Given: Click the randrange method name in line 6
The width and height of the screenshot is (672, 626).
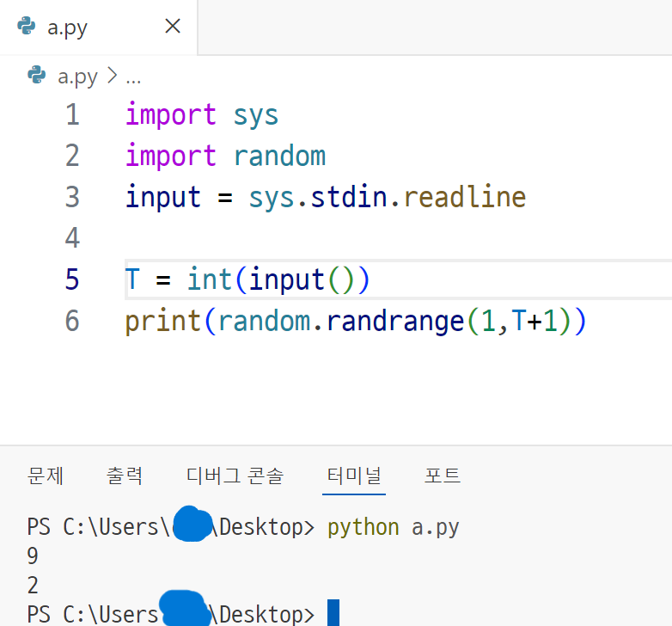Looking at the screenshot, I should click(395, 321).
